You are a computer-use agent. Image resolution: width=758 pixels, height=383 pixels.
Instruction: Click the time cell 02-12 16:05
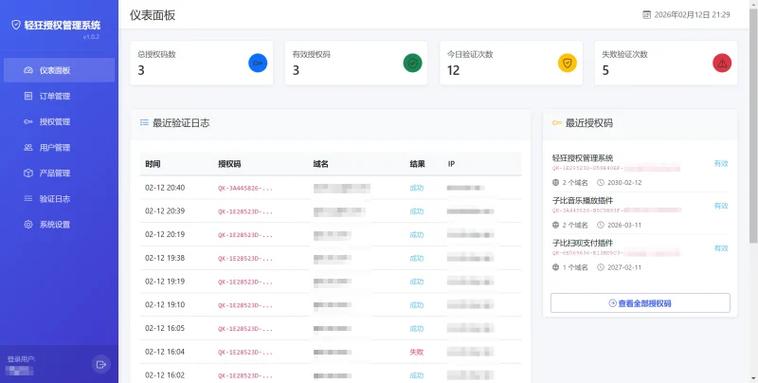click(165, 328)
